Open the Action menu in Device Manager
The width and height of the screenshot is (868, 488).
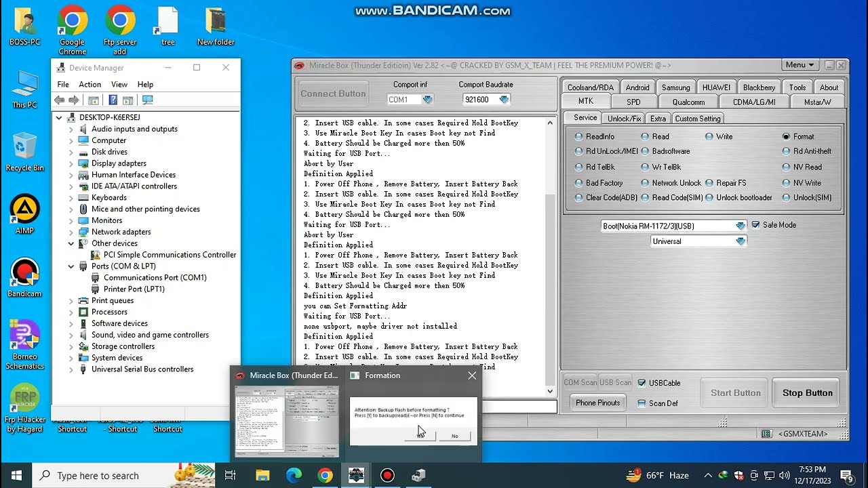point(90,84)
